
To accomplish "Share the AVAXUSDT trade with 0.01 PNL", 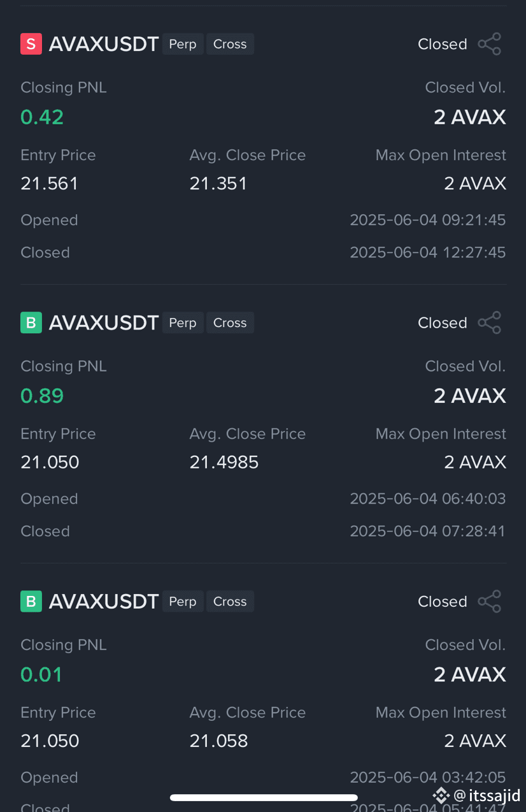I will coord(489,601).
